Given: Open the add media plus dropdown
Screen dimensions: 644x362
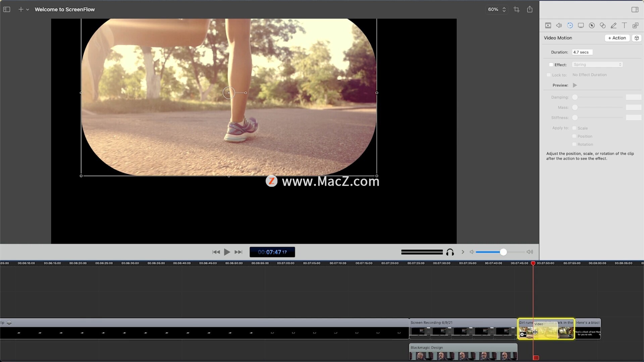Looking at the screenshot, I should click(23, 9).
